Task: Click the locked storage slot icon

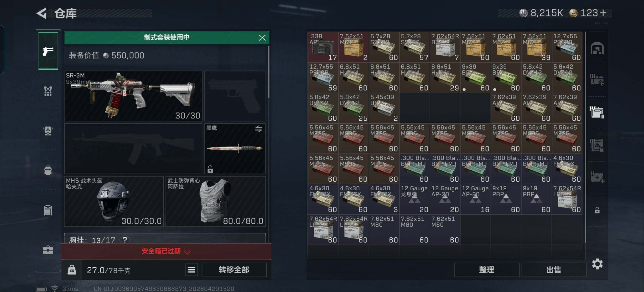Action: click(597, 210)
